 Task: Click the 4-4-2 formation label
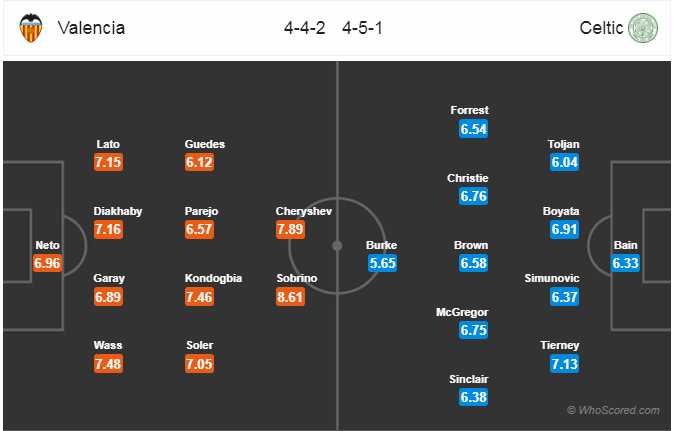pos(305,28)
